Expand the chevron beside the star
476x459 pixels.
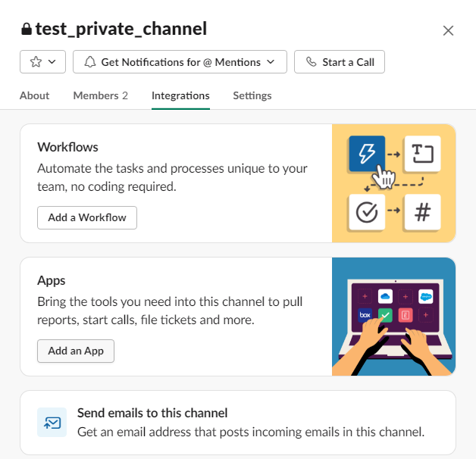pyautogui.click(x=52, y=62)
